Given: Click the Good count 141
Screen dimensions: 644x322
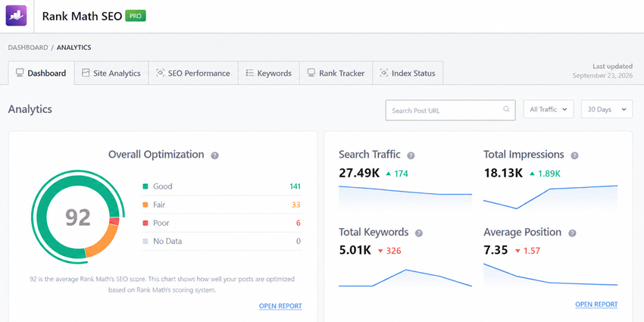Looking at the screenshot, I should [295, 186].
